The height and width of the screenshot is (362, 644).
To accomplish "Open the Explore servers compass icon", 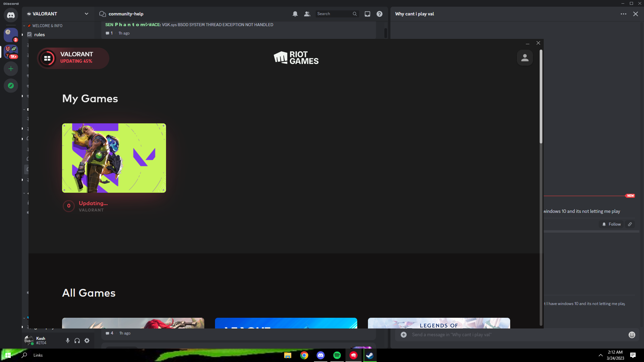I will 11,85.
